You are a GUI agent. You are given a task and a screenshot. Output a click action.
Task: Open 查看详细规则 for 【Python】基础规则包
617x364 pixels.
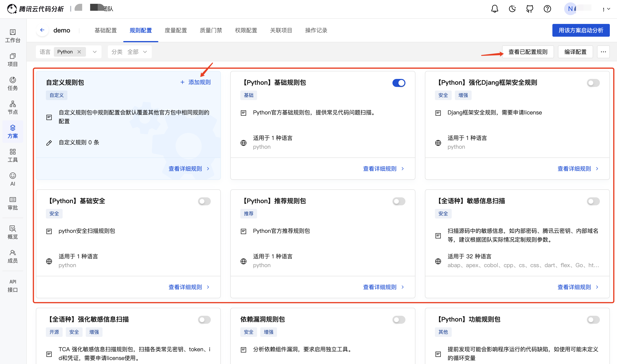383,169
